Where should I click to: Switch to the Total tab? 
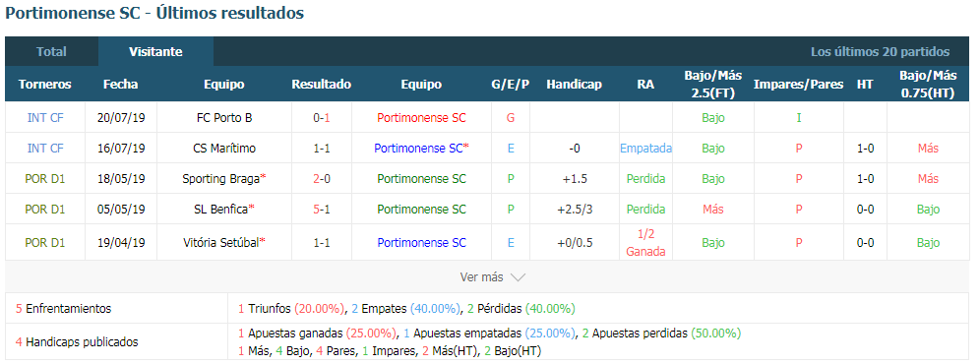pos(51,52)
